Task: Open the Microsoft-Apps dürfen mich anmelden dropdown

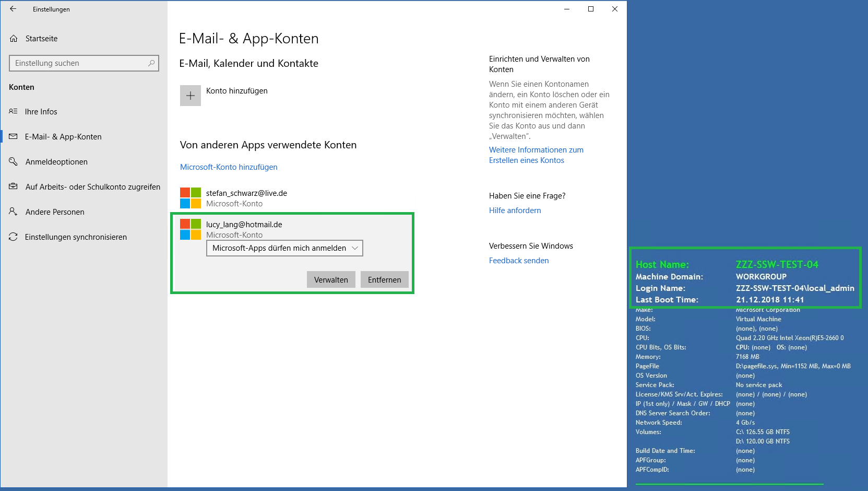Action: tap(284, 248)
